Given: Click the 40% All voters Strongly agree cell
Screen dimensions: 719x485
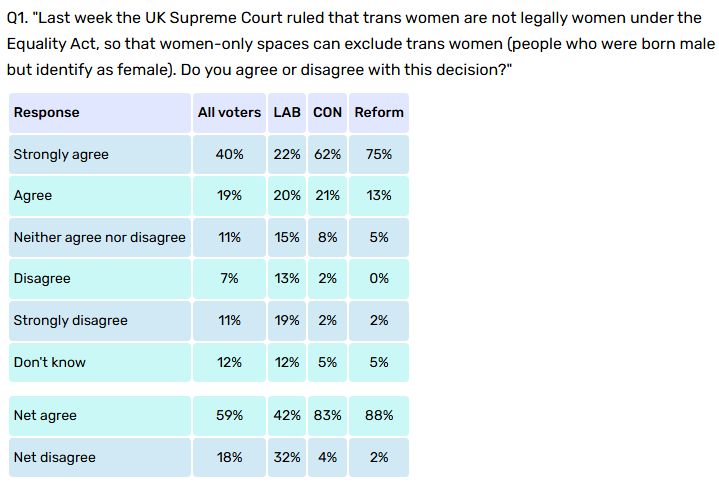Looking at the screenshot, I should [x=229, y=155].
